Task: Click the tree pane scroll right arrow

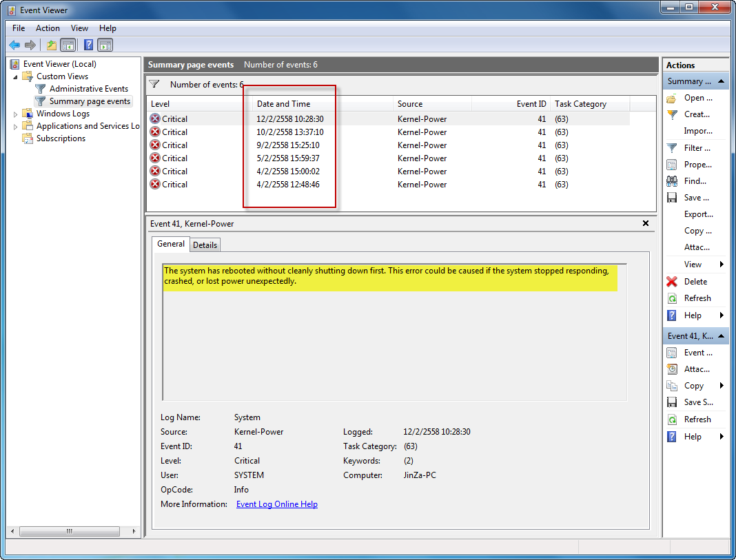Action: [134, 531]
